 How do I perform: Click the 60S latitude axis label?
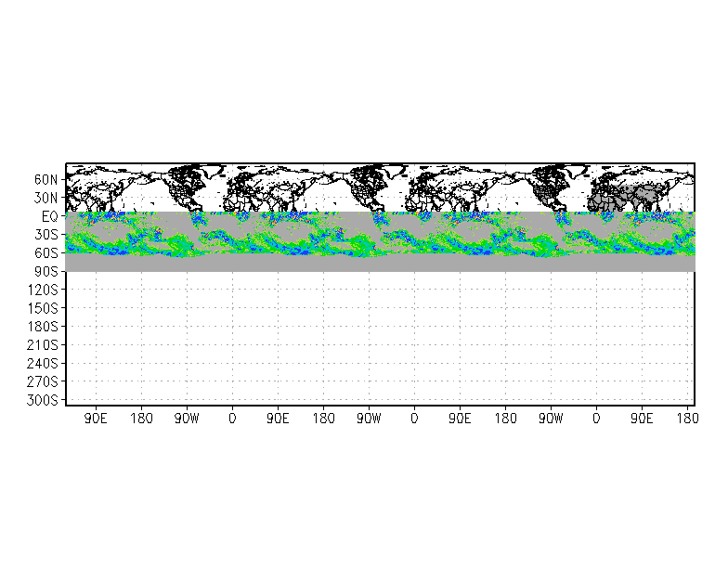45,253
